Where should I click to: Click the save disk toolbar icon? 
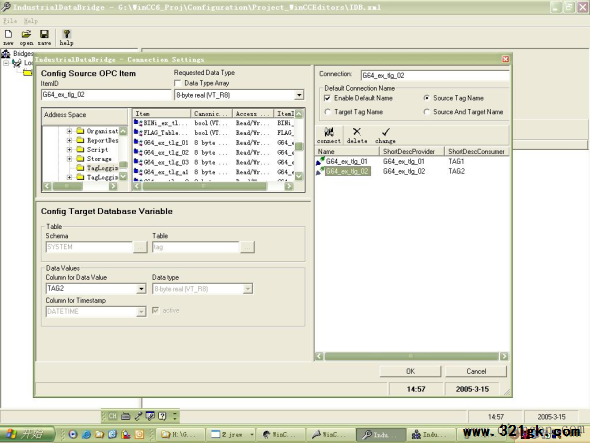coord(44,35)
